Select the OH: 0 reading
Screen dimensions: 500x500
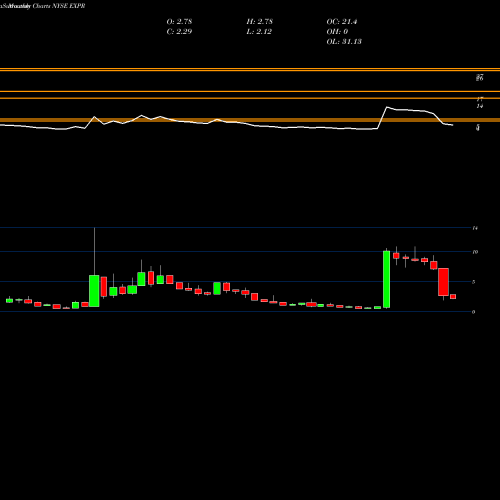[x=337, y=32]
